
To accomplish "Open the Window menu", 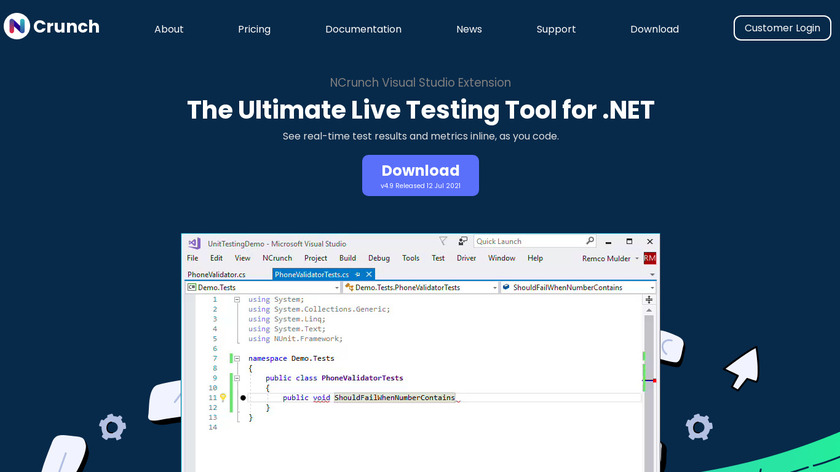I will 501,258.
